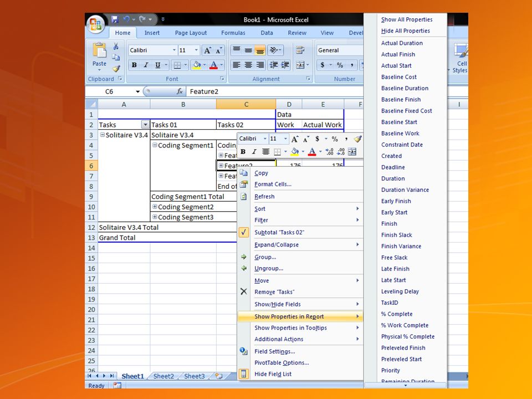532x399 pixels.
Task: Open Show Properties in Tooltips submenu
Action: coord(300,328)
